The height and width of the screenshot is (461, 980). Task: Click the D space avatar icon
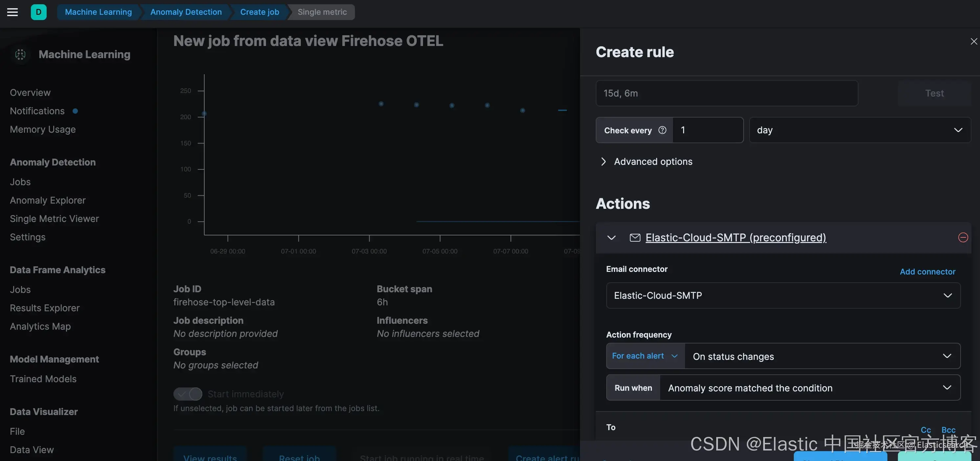[38, 12]
